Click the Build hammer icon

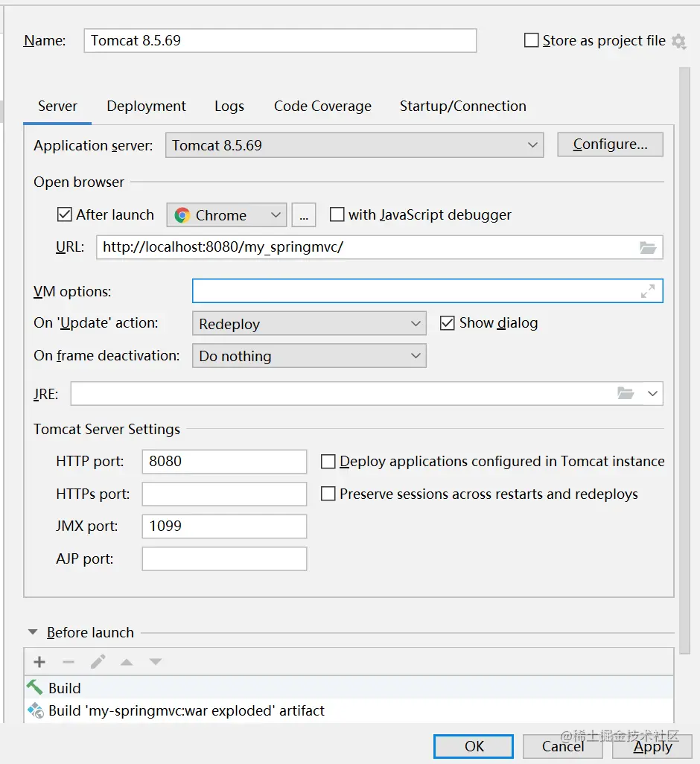34,687
